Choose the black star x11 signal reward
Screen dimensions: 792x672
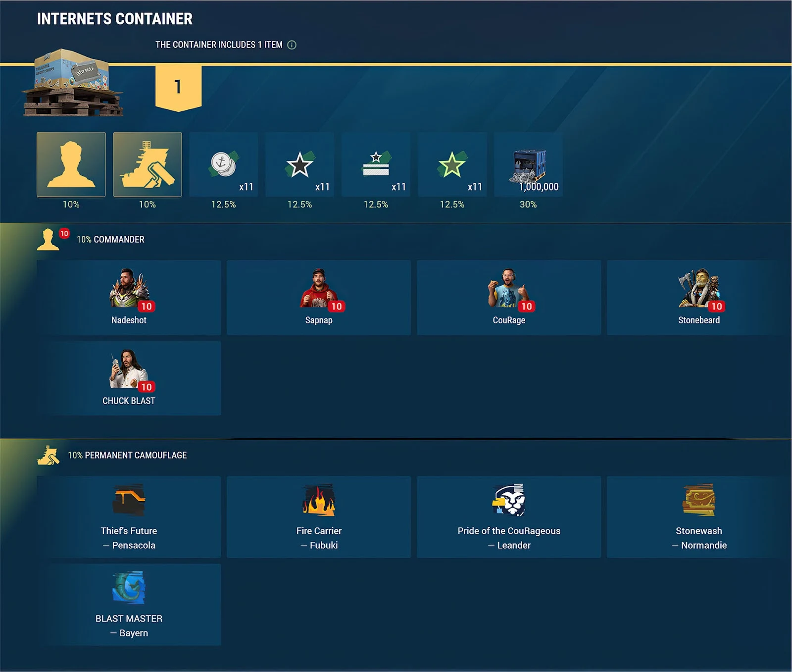(x=300, y=164)
